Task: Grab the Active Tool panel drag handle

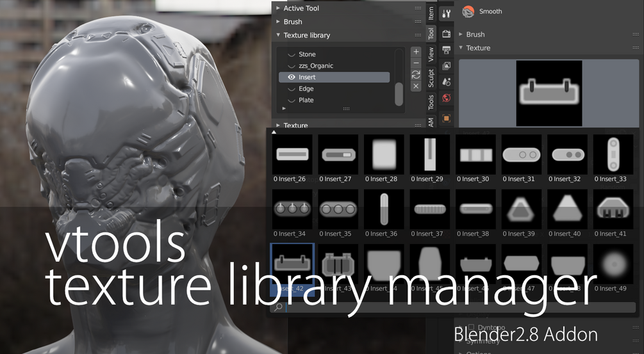Action: point(418,8)
